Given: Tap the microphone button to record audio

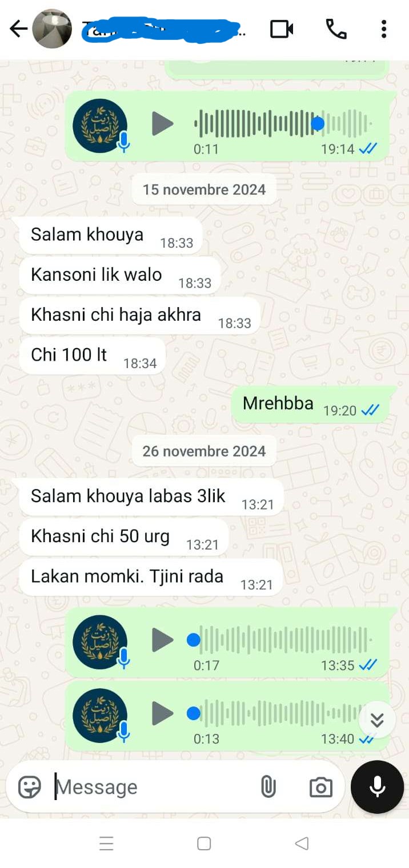Looking at the screenshot, I should pos(377,787).
